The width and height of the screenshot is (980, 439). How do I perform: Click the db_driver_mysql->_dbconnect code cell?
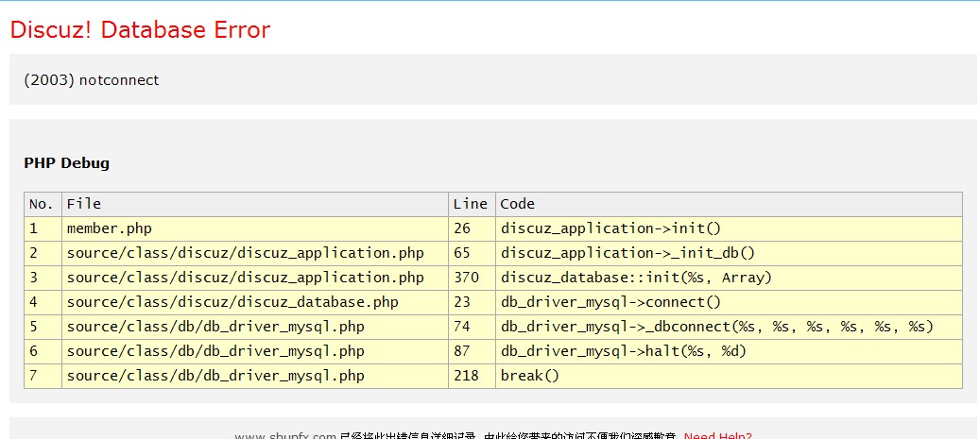[x=716, y=327]
